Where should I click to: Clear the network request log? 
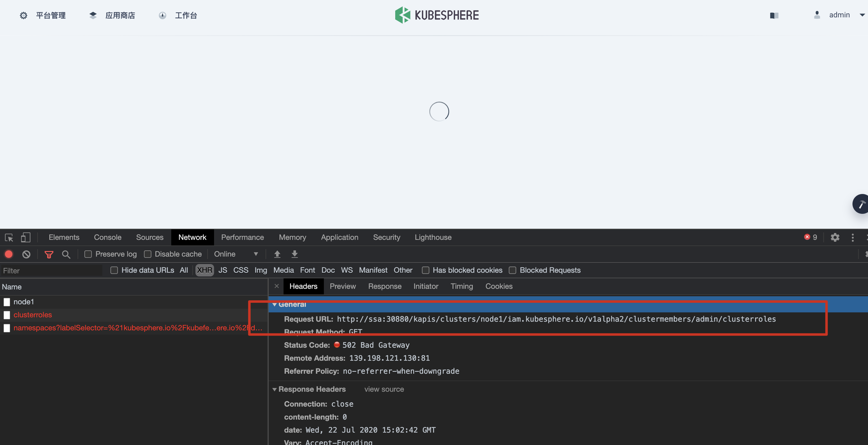[x=26, y=254]
